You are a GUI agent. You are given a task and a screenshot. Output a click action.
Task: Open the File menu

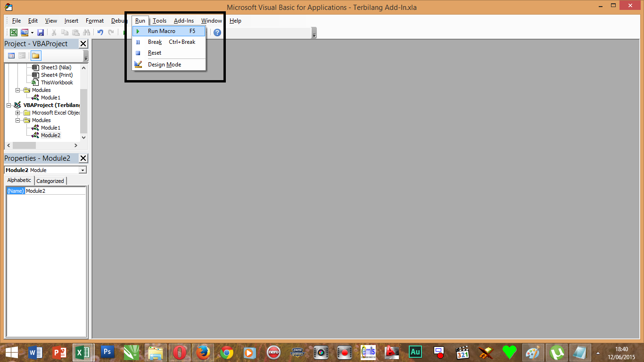(17, 21)
